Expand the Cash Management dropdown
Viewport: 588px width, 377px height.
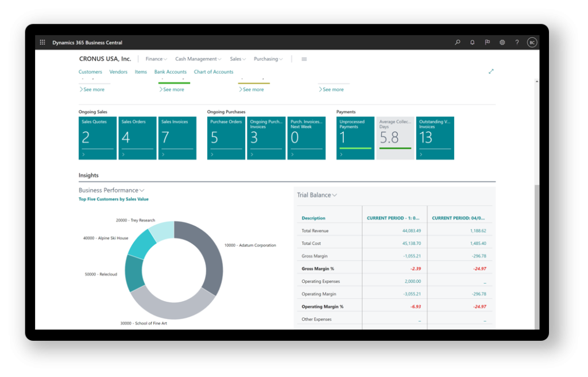pyautogui.click(x=199, y=59)
